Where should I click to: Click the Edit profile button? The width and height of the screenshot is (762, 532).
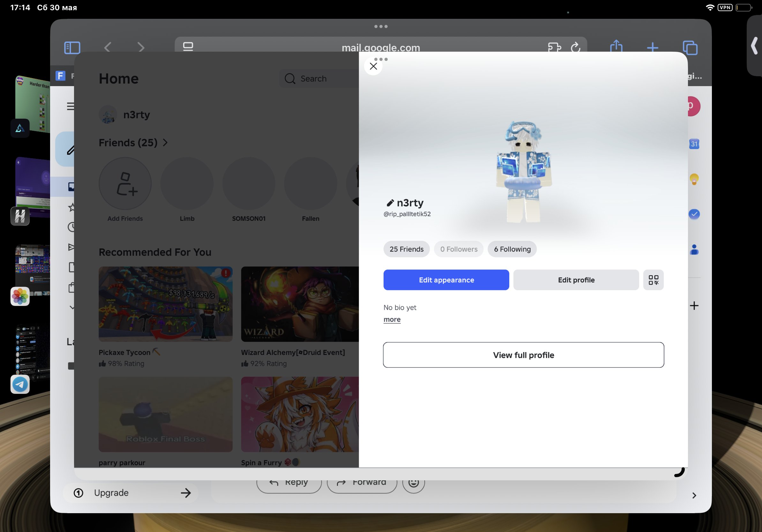[x=576, y=280]
